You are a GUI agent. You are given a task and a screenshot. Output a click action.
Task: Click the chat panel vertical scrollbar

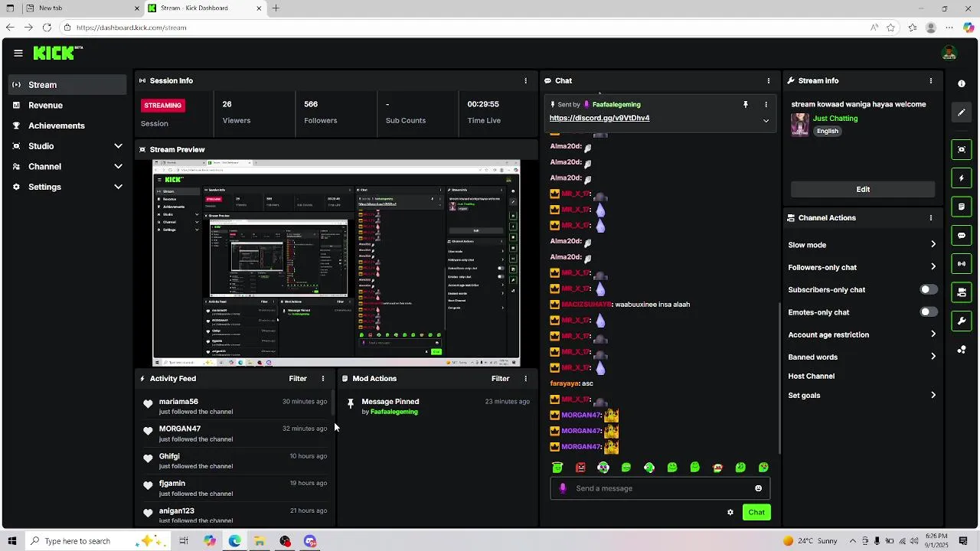(x=779, y=379)
